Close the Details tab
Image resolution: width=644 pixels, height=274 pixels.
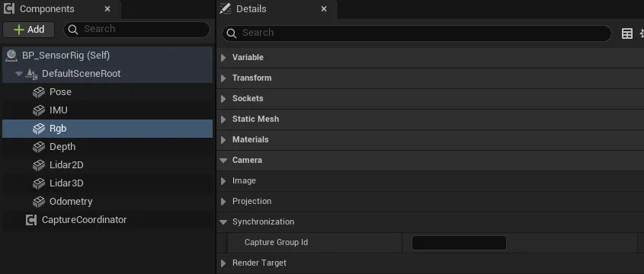[x=324, y=8]
